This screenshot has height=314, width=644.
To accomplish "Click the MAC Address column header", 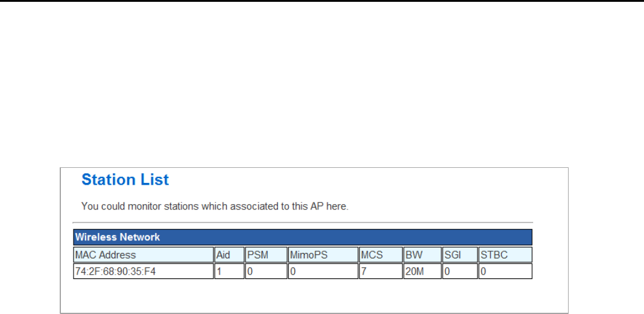I will (144, 255).
